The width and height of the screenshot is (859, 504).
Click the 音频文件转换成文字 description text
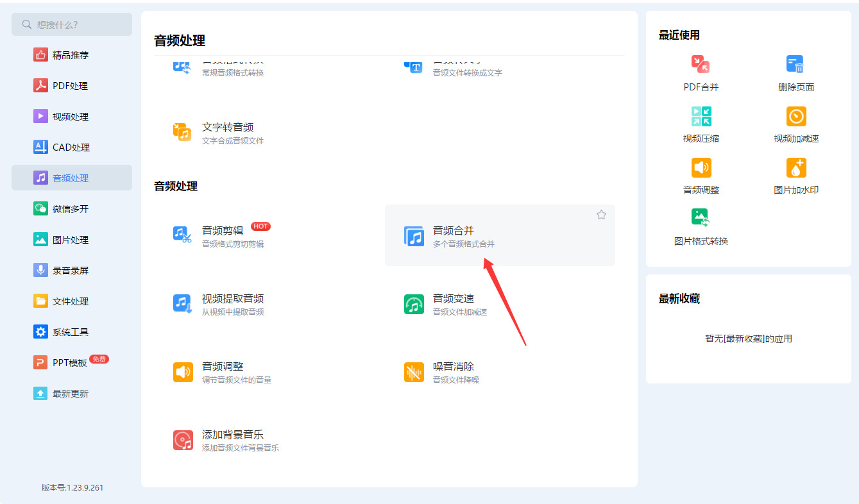coord(468,73)
